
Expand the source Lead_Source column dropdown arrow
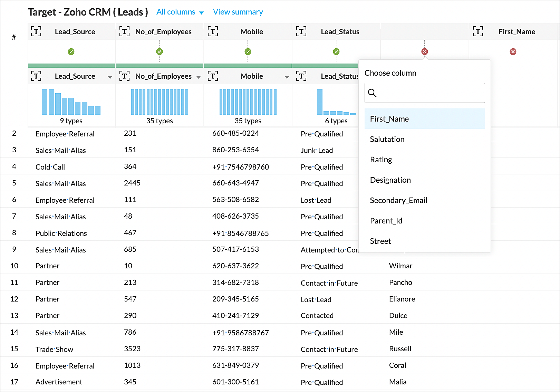[x=110, y=77]
